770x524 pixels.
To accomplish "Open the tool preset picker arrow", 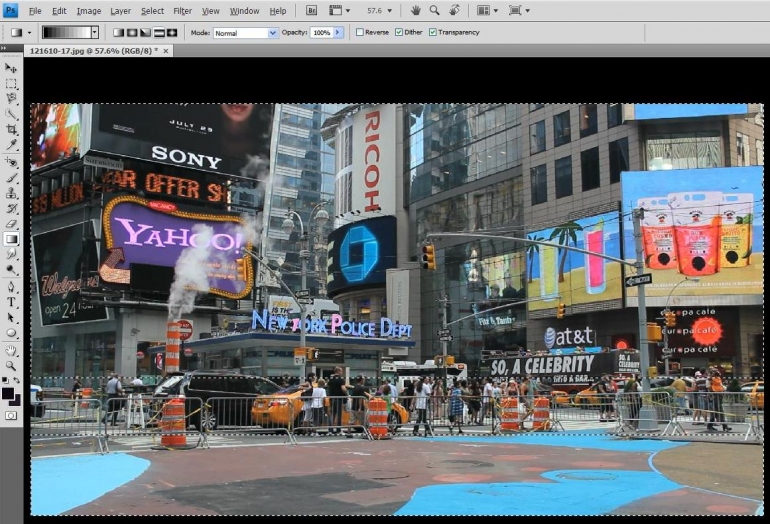I will [x=29, y=33].
